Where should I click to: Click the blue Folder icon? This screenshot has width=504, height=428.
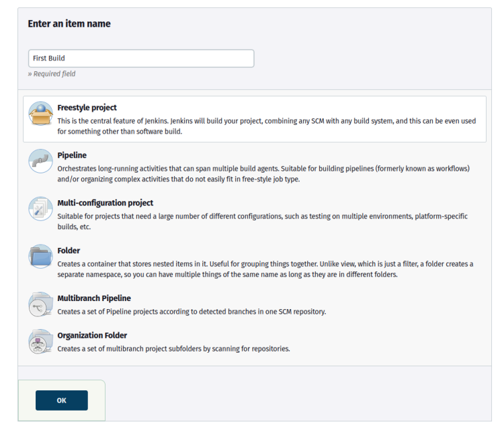click(40, 257)
